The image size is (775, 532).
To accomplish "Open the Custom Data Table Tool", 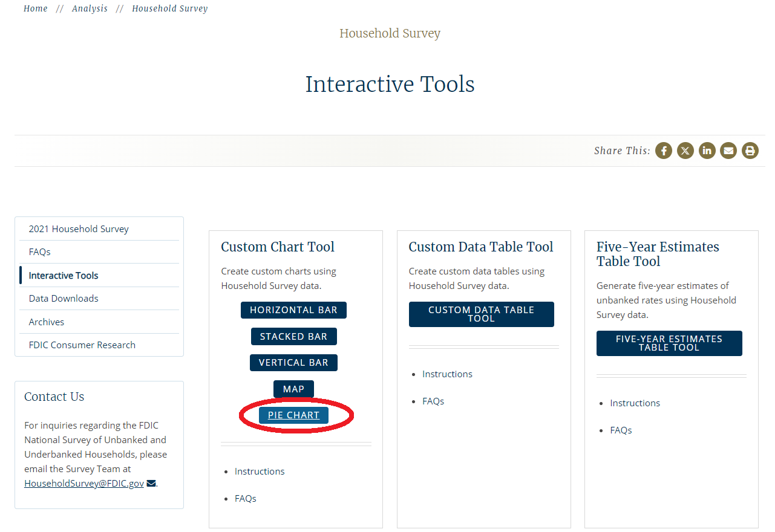I will (481, 314).
